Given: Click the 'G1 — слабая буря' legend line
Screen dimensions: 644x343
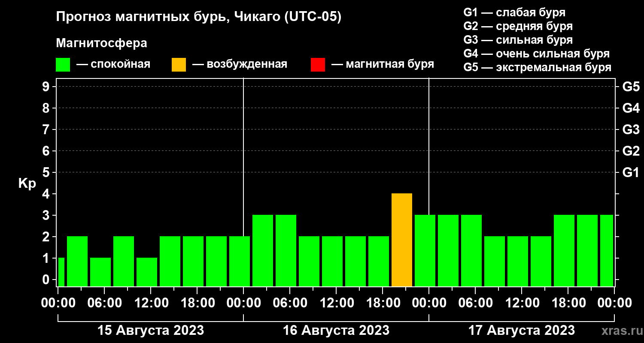Looking at the screenshot, I should [514, 12].
